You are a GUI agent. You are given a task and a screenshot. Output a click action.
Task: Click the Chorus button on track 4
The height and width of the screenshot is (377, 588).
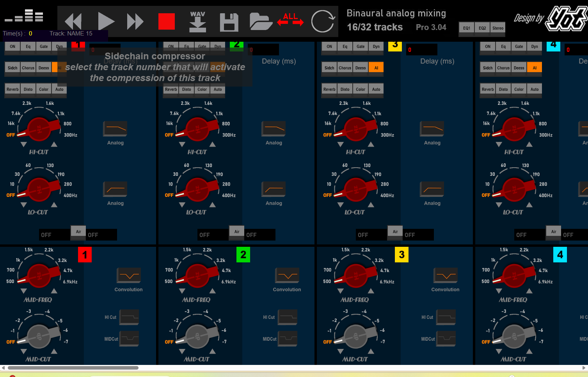click(x=503, y=68)
